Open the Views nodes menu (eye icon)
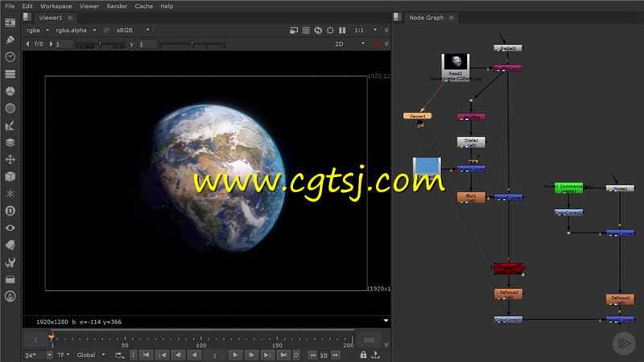The width and height of the screenshot is (644, 362). point(10,228)
